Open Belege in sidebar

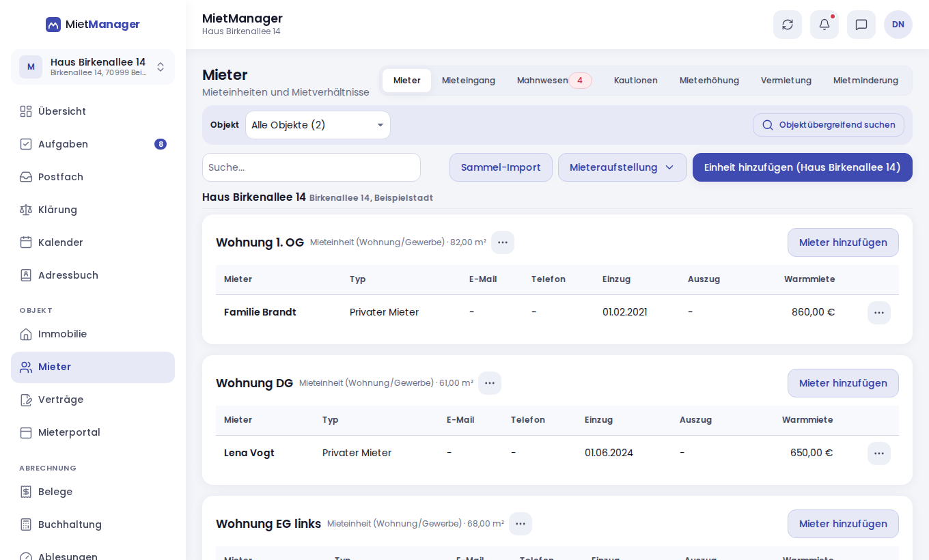coord(93,492)
